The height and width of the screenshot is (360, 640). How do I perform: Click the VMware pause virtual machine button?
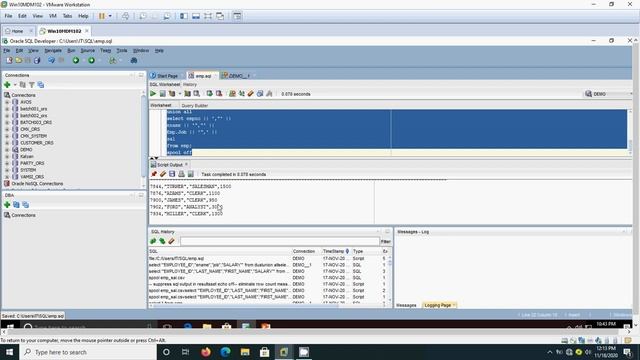pos(102,16)
